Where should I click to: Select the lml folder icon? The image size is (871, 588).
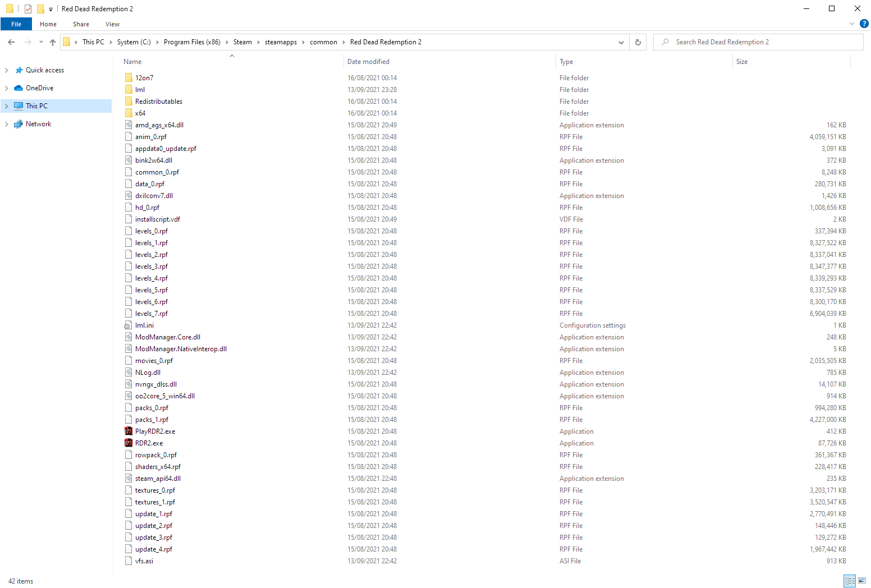pyautogui.click(x=129, y=90)
